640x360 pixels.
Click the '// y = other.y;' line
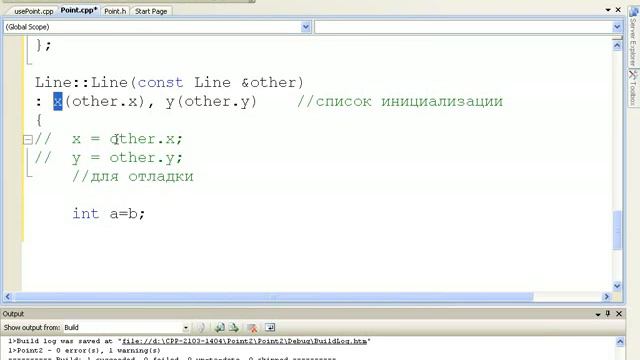[109, 158]
